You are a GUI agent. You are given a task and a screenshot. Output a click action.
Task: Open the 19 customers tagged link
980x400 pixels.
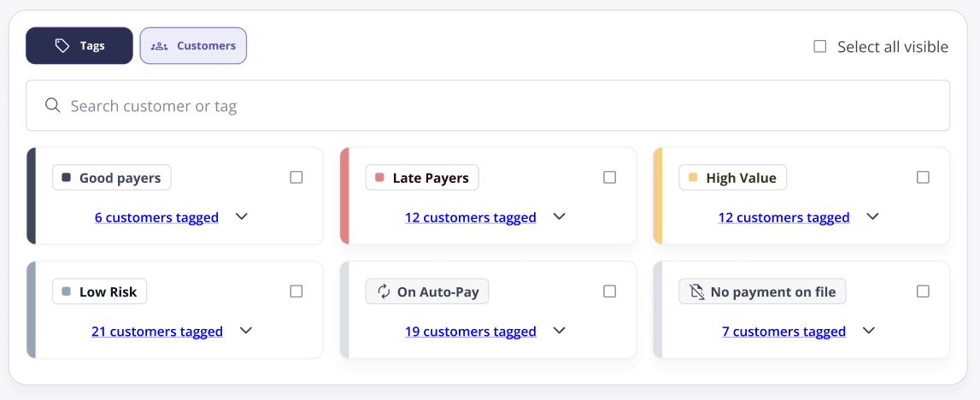pos(471,332)
